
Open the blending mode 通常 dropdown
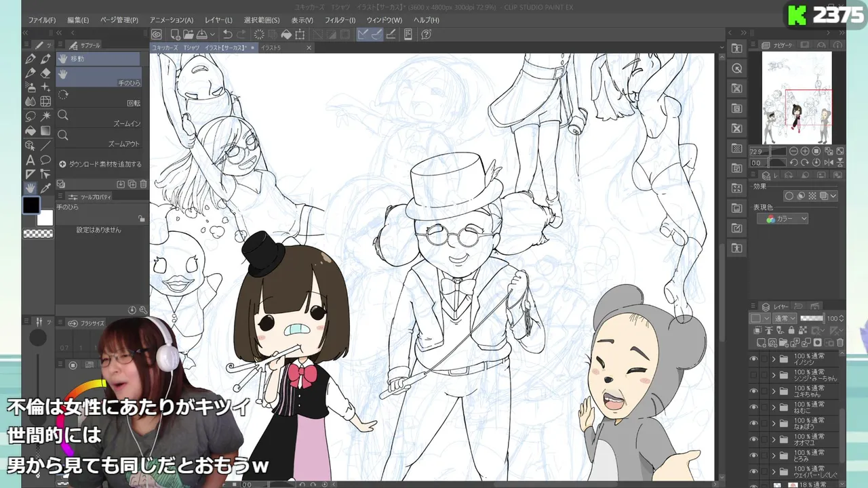point(785,319)
